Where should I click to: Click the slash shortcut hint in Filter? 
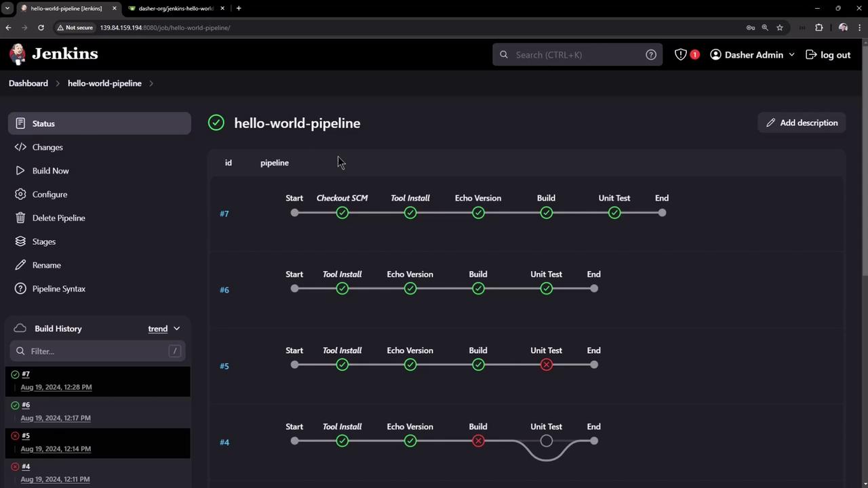(x=175, y=351)
